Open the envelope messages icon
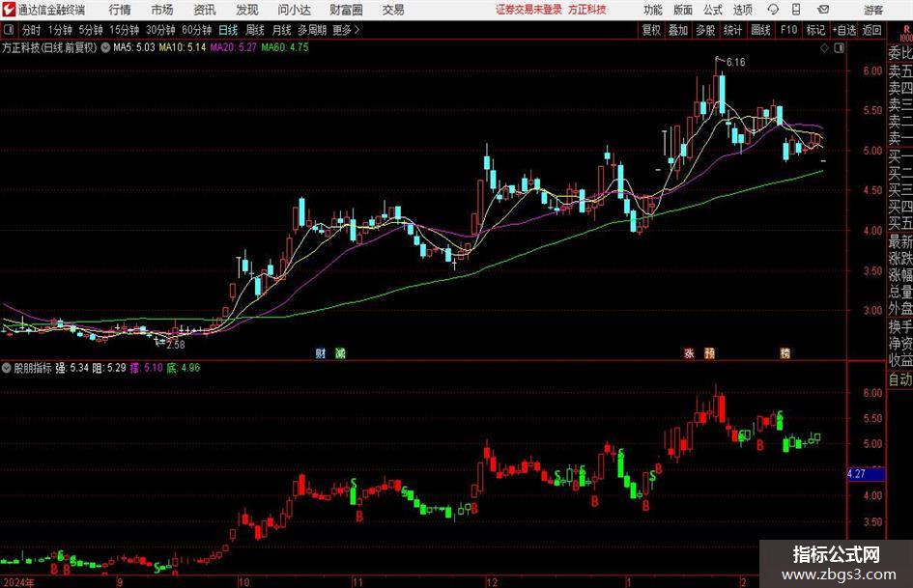The image size is (913, 588). (x=823, y=10)
